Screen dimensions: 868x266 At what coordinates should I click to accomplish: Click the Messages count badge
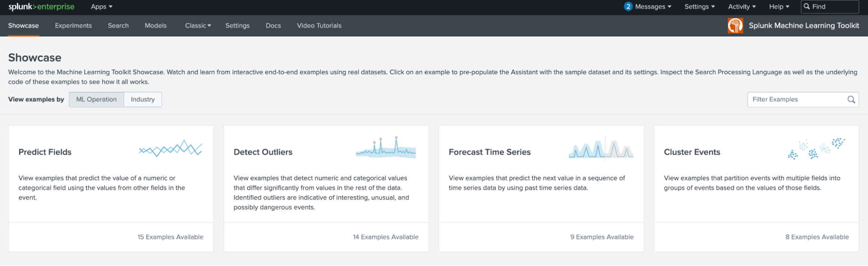pyautogui.click(x=628, y=7)
